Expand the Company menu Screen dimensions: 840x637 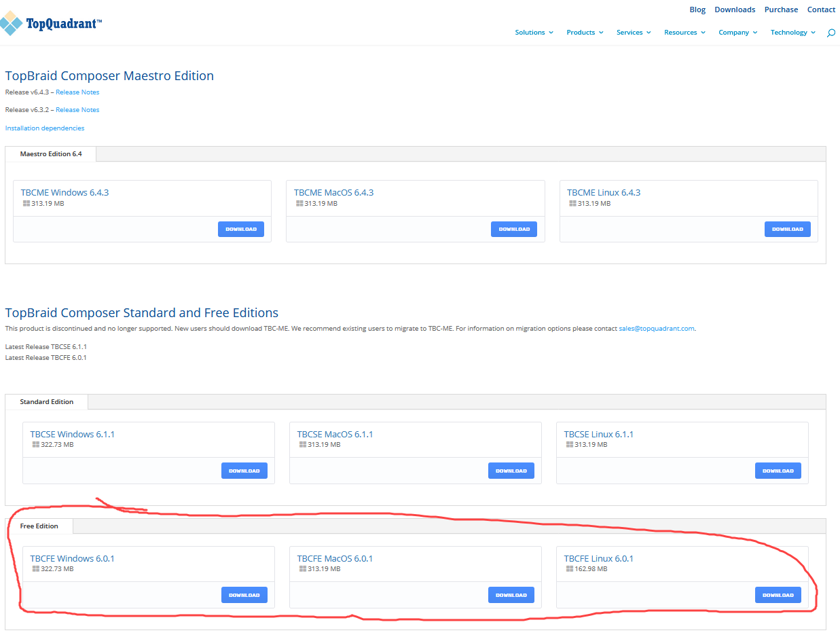pyautogui.click(x=737, y=33)
